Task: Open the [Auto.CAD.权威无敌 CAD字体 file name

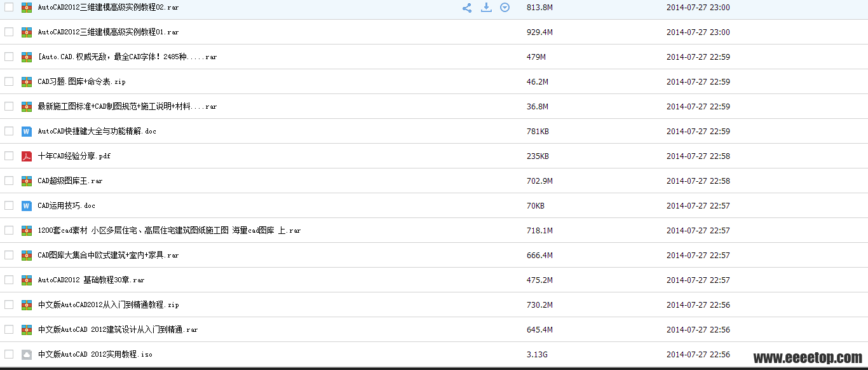Action: 127,57
